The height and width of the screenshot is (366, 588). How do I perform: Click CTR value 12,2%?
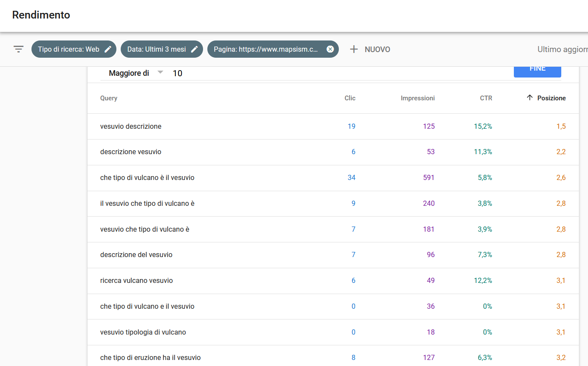tap(483, 280)
